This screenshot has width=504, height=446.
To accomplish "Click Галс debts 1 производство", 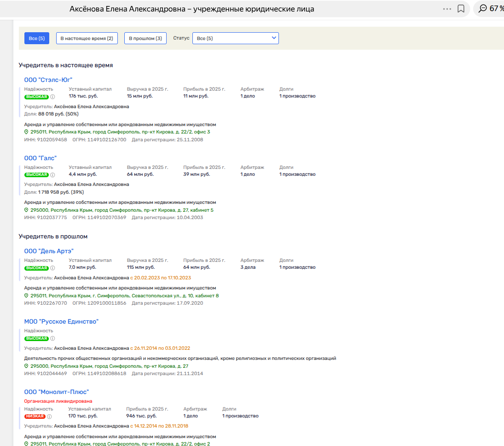I will point(297,174).
